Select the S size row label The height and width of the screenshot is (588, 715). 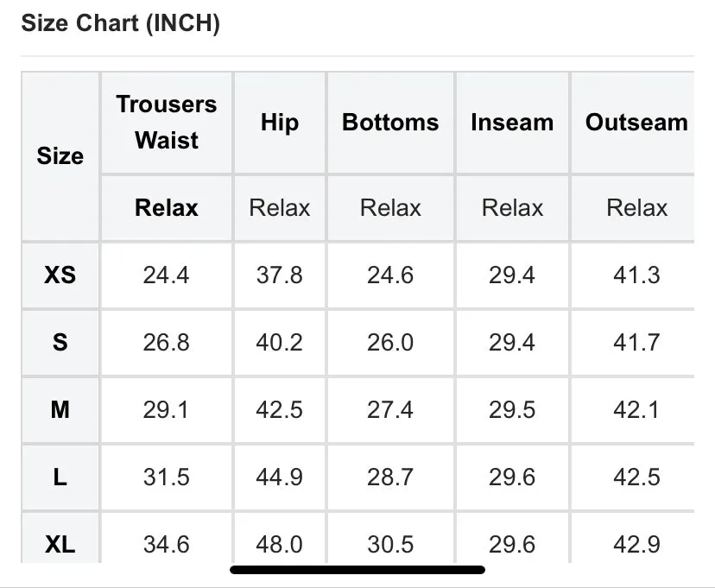point(60,342)
